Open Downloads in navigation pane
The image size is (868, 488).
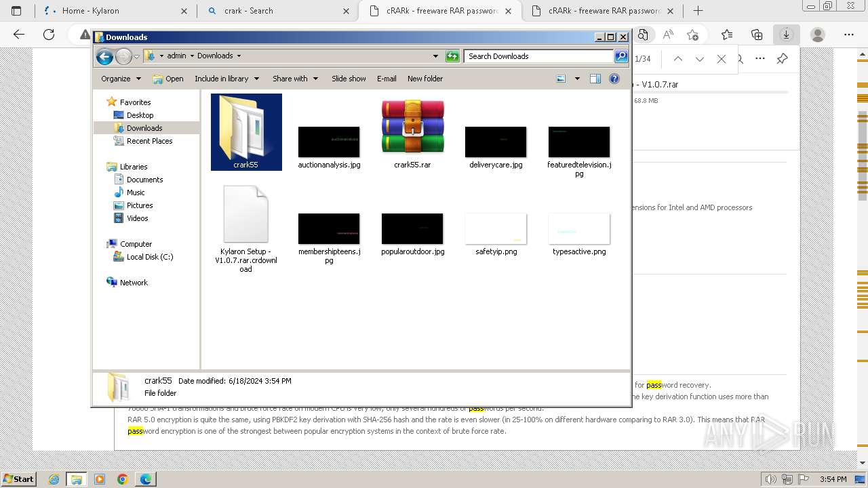(144, 128)
